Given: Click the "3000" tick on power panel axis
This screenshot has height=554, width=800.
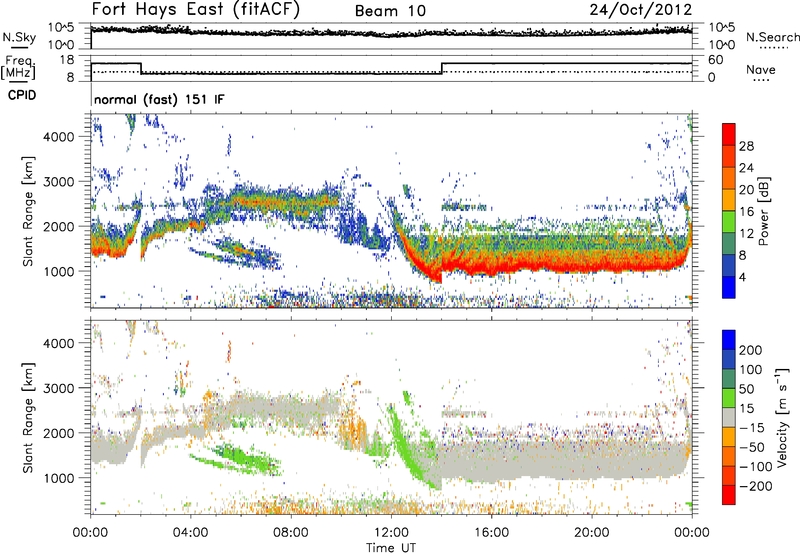Looking at the screenshot, I should tap(58, 182).
